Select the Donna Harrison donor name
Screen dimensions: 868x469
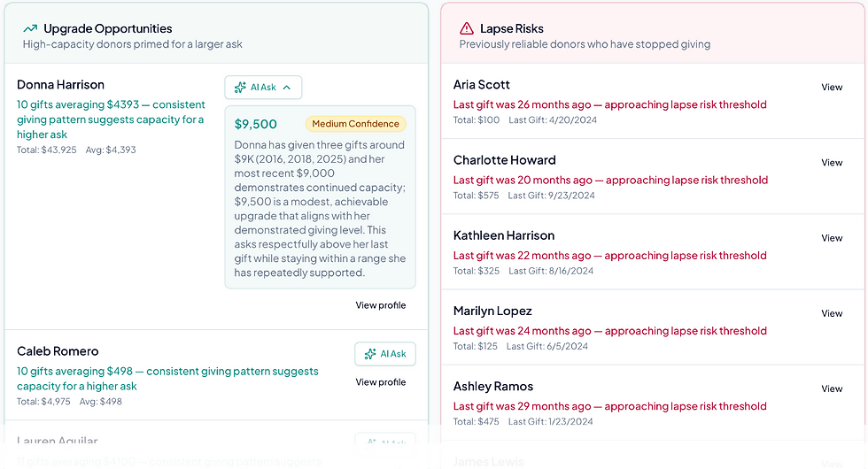60,85
